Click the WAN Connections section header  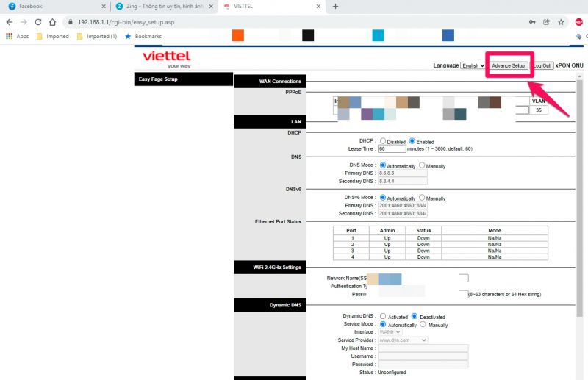(270, 82)
